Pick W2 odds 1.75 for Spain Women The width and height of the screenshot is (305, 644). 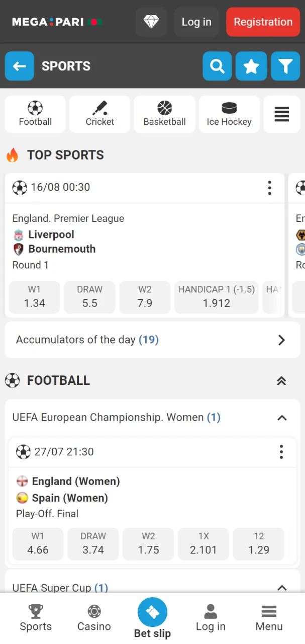(x=148, y=544)
